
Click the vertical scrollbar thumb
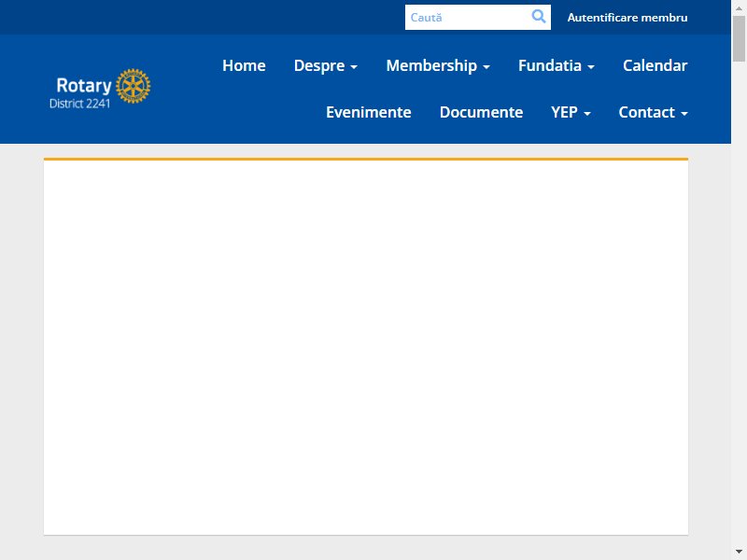[x=739, y=38]
